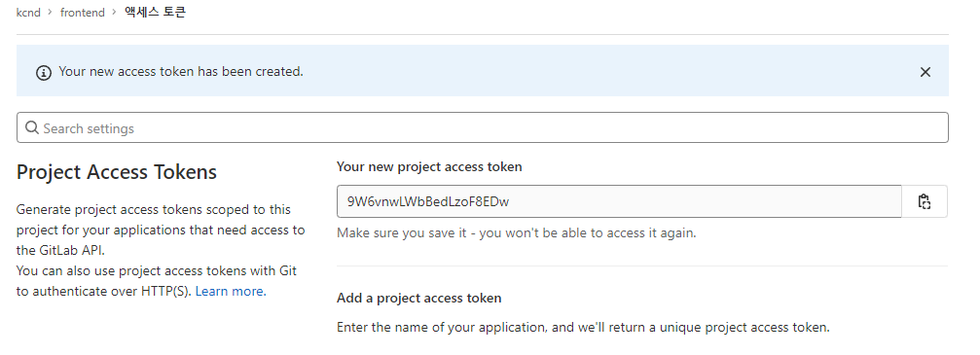Go to the frontend breadcrumb
Screen dimensions: 980x355
(x=83, y=12)
